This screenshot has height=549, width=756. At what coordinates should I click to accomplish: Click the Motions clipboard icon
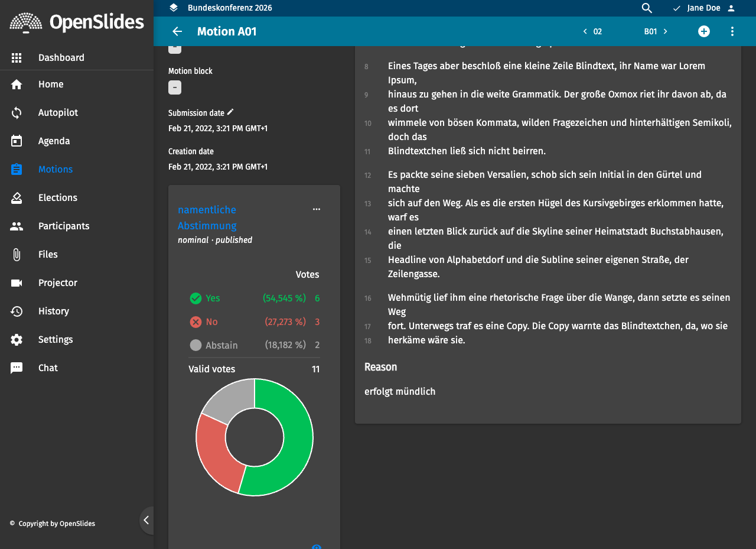pos(17,169)
